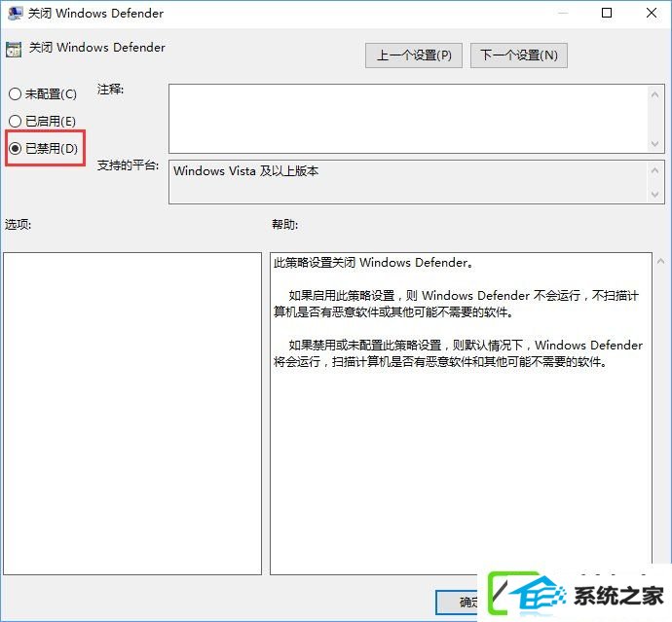Maximize the 关闭 Windows Defender window

[x=607, y=13]
